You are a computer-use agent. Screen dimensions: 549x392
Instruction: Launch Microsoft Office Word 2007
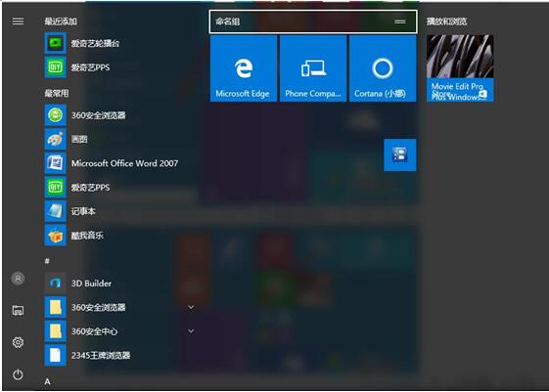112,163
